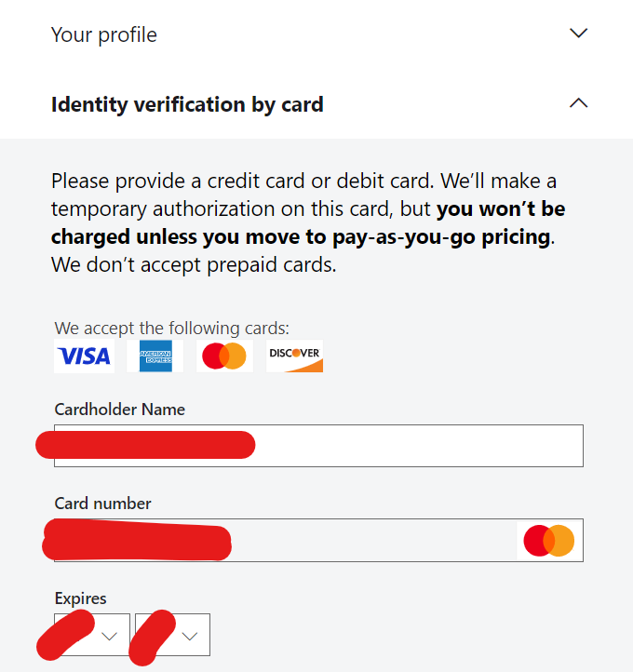This screenshot has height=672, width=633.
Task: Open the expiration month dropdown
Action: click(92, 635)
